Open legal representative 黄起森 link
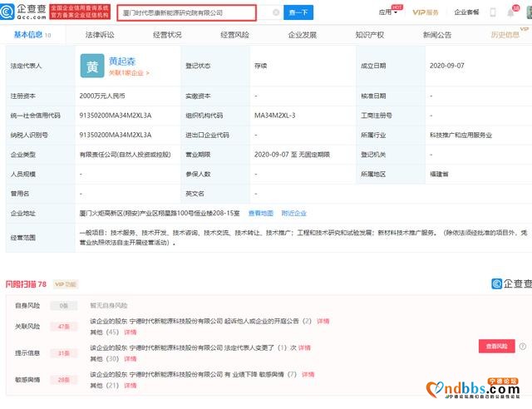Image resolution: width=532 pixels, height=409 pixels. click(122, 61)
